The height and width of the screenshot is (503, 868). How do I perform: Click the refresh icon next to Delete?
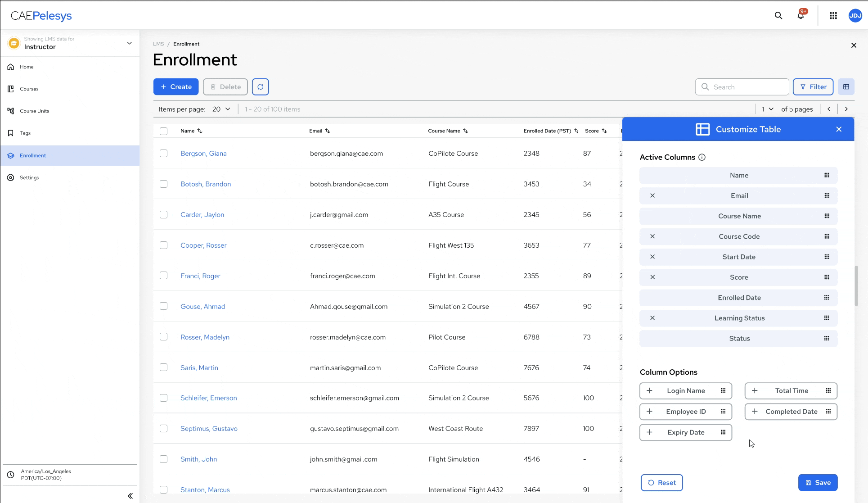tap(260, 87)
